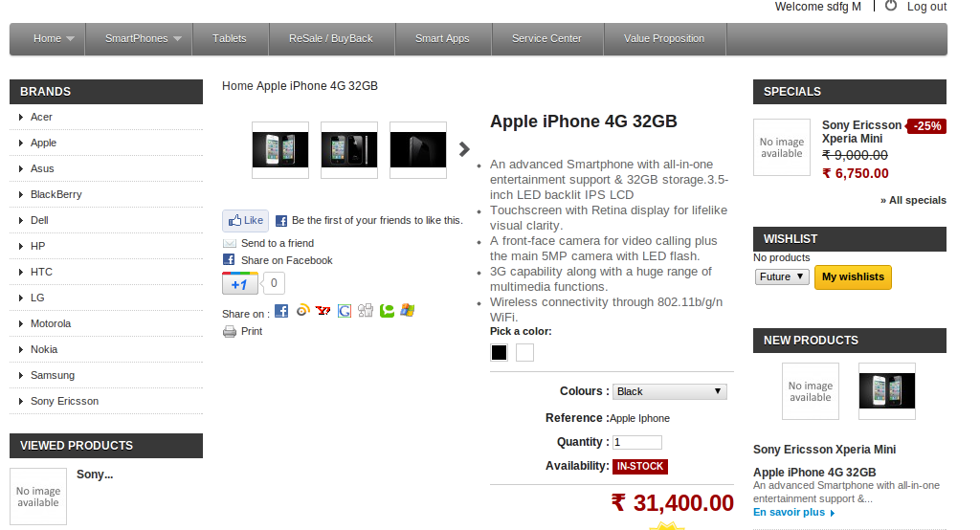The height and width of the screenshot is (530, 980).
Task: Pick the black color swatch
Action: (x=499, y=352)
